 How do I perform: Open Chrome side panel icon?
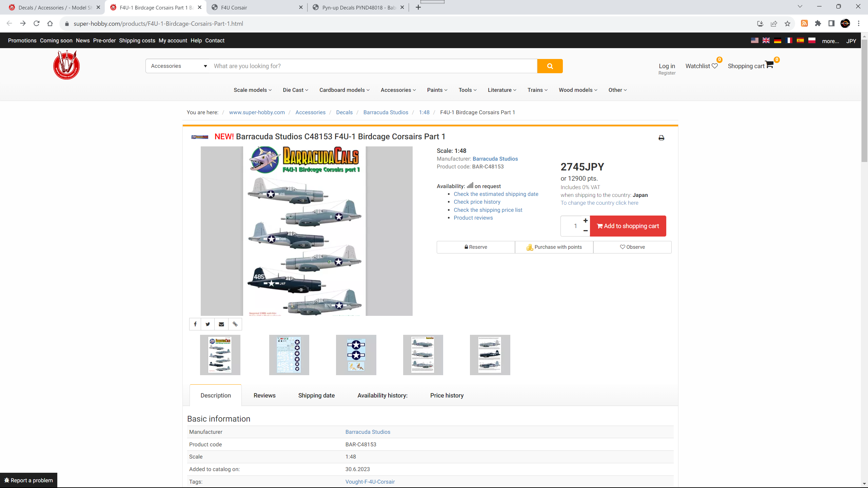831,23
